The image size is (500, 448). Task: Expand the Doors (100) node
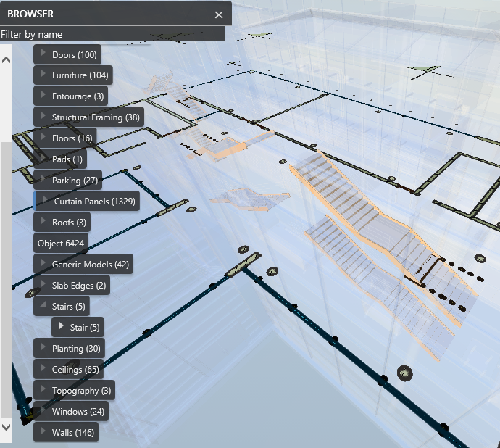point(43,54)
